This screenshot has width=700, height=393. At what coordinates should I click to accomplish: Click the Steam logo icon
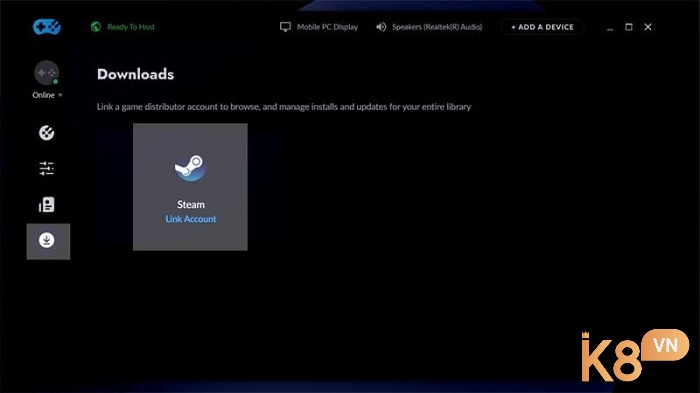coord(191,168)
